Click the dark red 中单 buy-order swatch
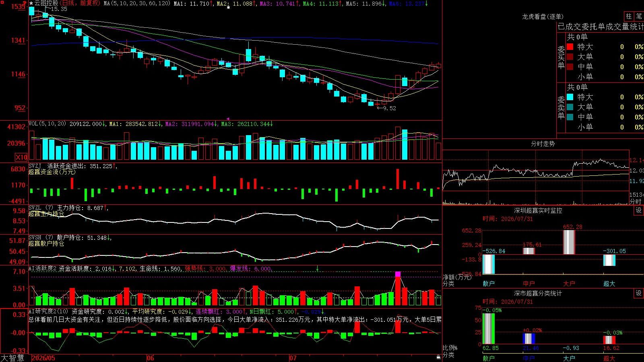644x362 pixels. pos(570,67)
